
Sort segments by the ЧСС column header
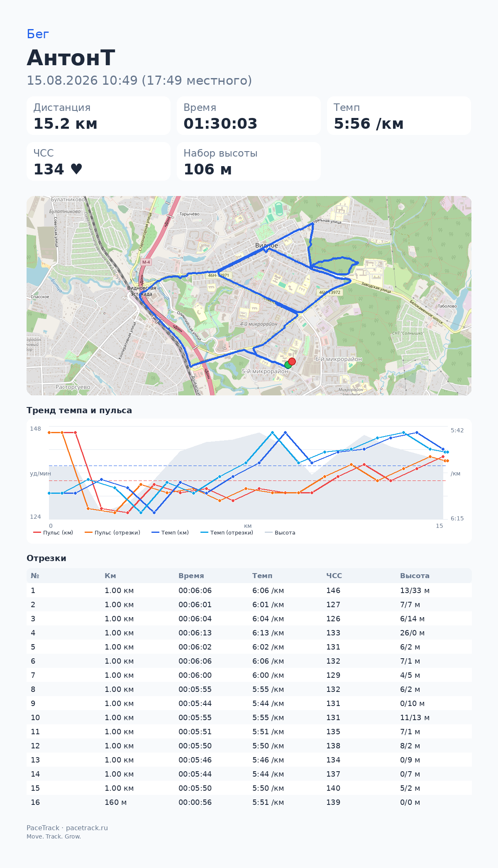tap(334, 576)
